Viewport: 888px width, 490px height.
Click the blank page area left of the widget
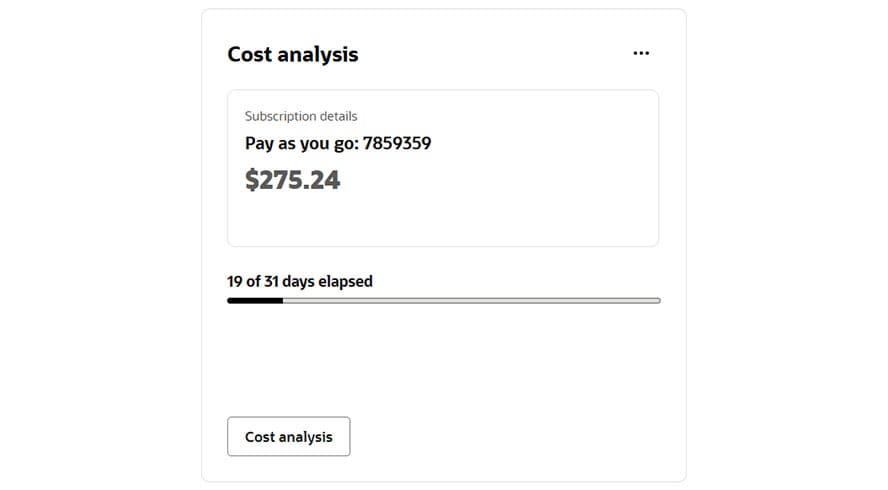pyautogui.click(x=100, y=245)
